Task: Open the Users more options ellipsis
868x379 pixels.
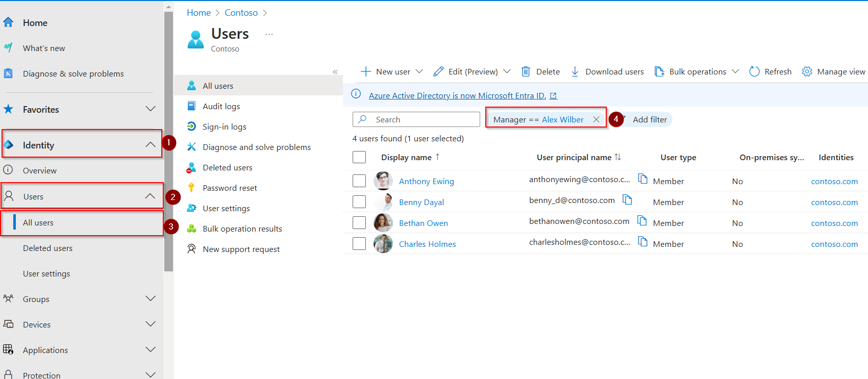Action: pos(269,34)
